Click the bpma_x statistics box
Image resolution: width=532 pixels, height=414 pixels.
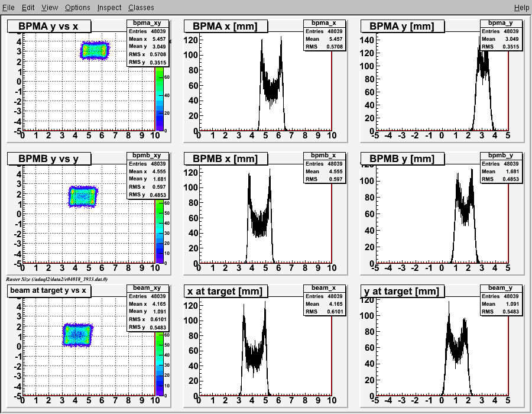pos(325,35)
